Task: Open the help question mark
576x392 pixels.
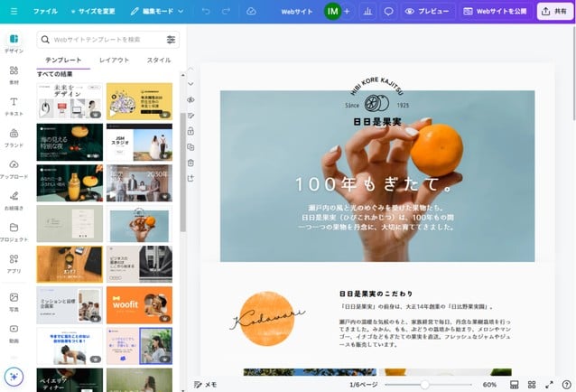Action: (x=566, y=385)
